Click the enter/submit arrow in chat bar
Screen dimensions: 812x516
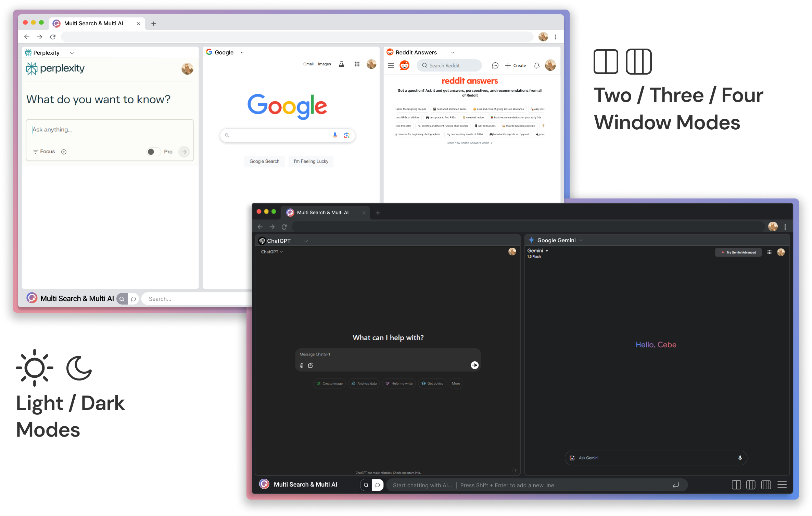click(x=675, y=485)
